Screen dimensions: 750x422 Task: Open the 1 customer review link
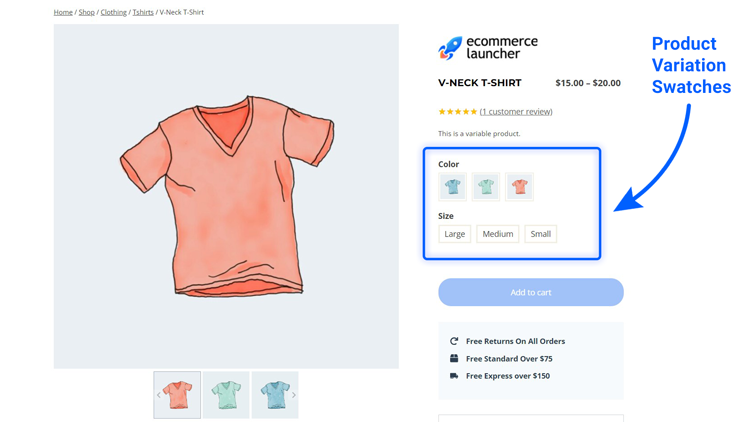(x=516, y=111)
